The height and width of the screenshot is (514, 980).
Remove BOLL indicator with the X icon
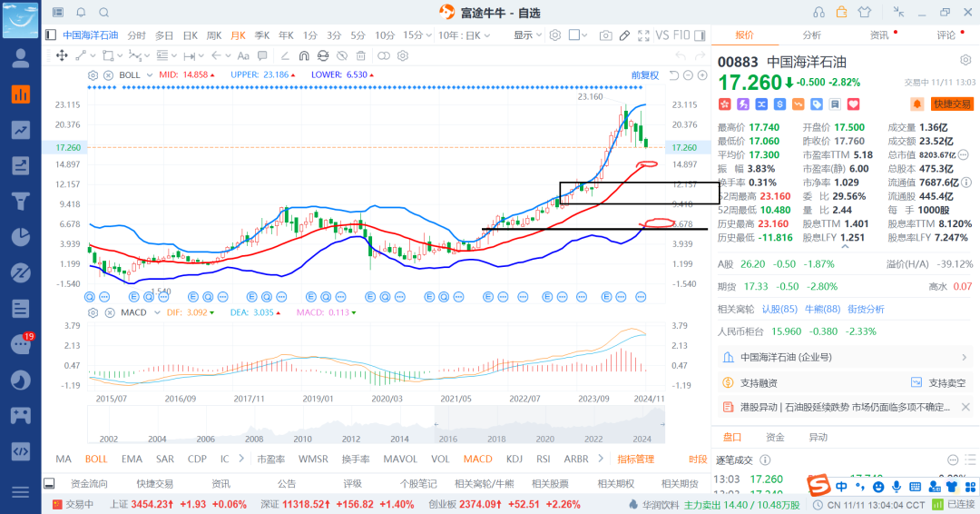pos(108,74)
